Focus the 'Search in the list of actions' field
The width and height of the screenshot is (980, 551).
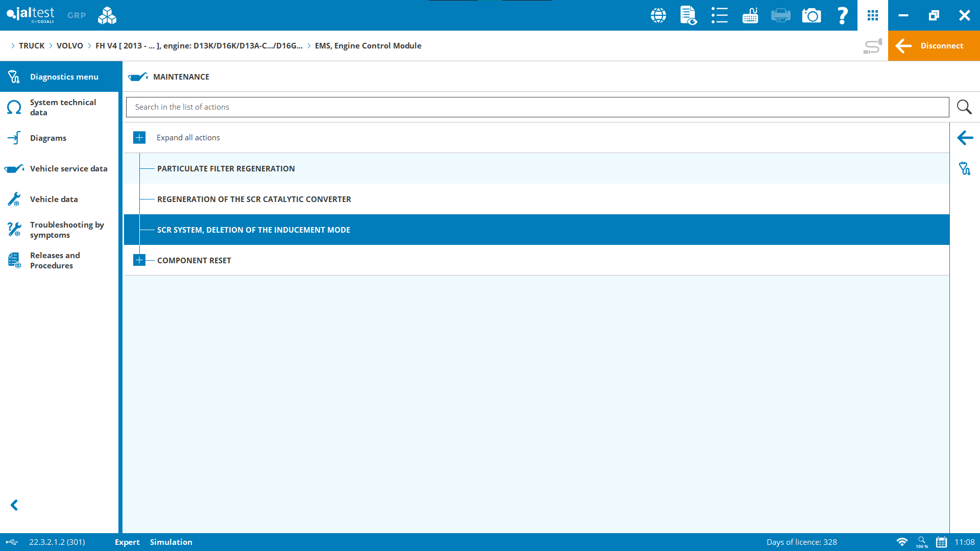(x=537, y=107)
